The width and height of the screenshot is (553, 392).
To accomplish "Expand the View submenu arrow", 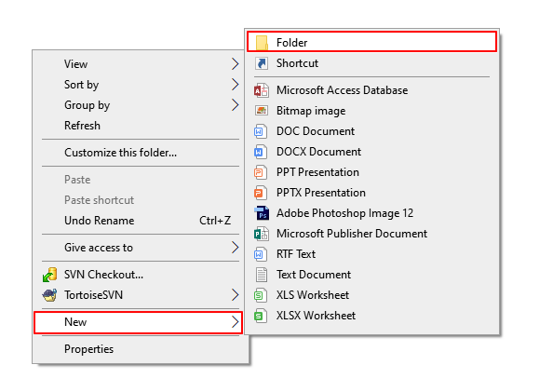I will (x=236, y=64).
